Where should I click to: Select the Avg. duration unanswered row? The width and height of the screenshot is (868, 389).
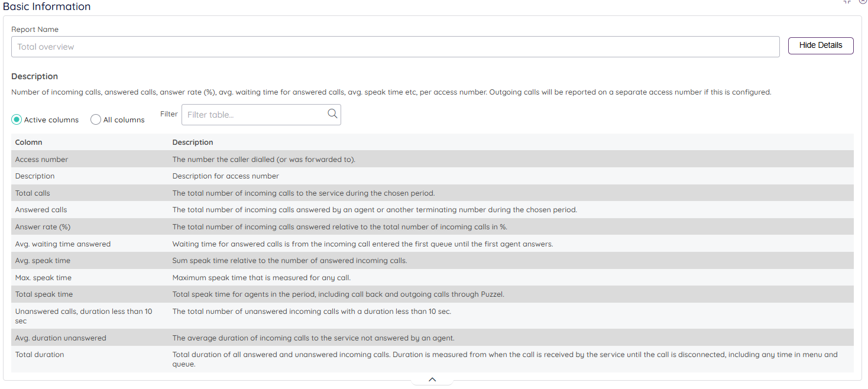pyautogui.click(x=60, y=338)
